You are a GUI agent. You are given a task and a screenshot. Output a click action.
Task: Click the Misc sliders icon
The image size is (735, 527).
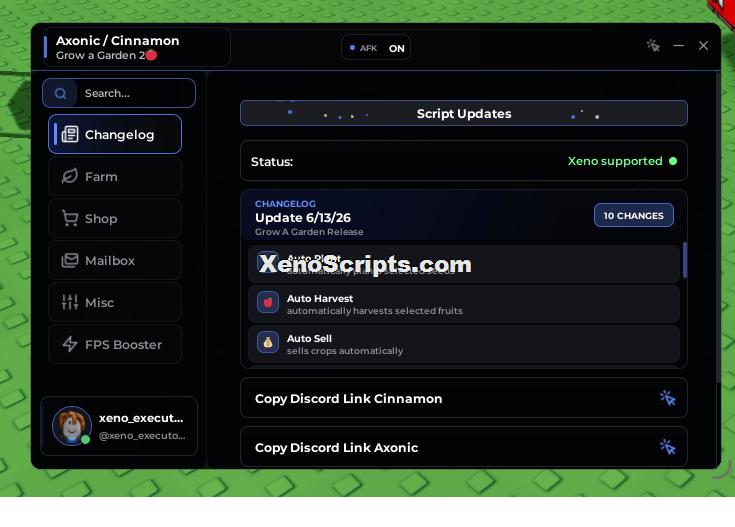70,302
